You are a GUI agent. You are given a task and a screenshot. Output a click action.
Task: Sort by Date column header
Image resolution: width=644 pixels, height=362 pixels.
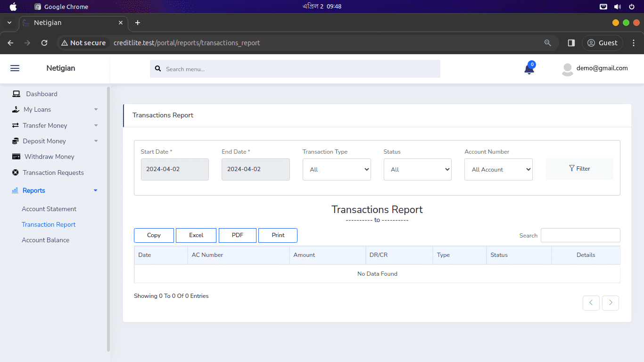tap(161, 255)
